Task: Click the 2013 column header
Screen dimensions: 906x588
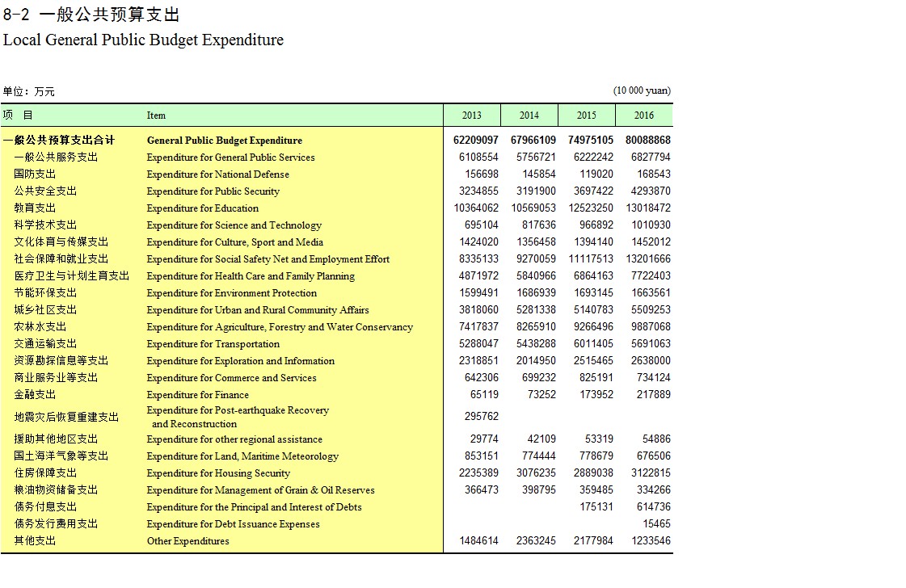Action: click(x=471, y=115)
